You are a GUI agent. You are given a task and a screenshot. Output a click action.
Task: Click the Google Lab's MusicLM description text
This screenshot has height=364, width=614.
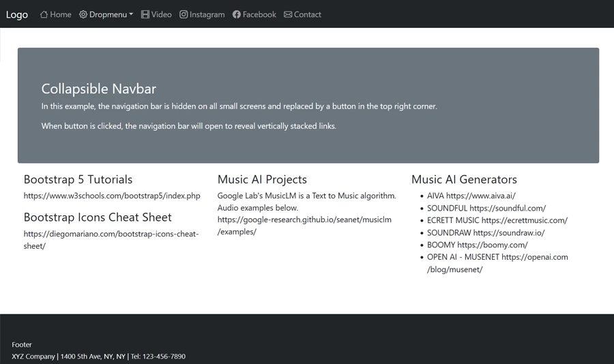[x=306, y=202]
